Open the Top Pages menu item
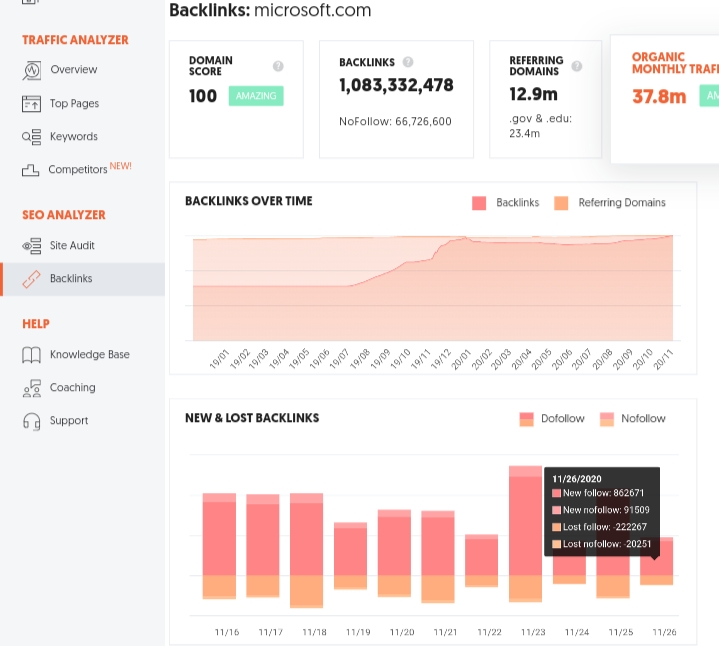 (x=74, y=104)
